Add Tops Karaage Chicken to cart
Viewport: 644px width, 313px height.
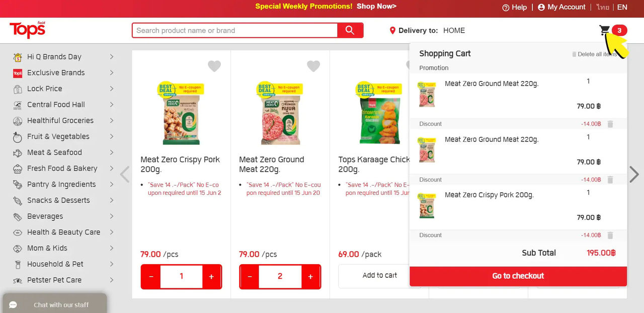(380, 276)
